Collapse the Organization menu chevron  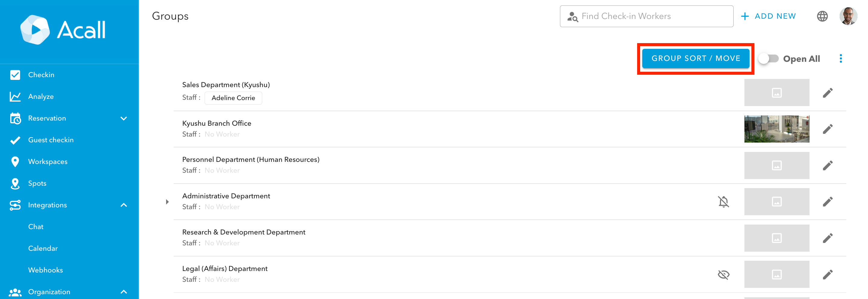pyautogui.click(x=124, y=291)
